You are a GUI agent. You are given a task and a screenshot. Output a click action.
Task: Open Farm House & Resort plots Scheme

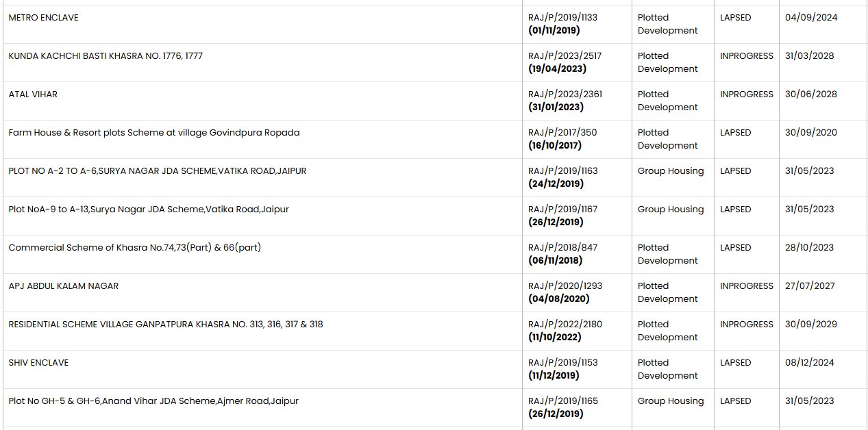tap(154, 133)
